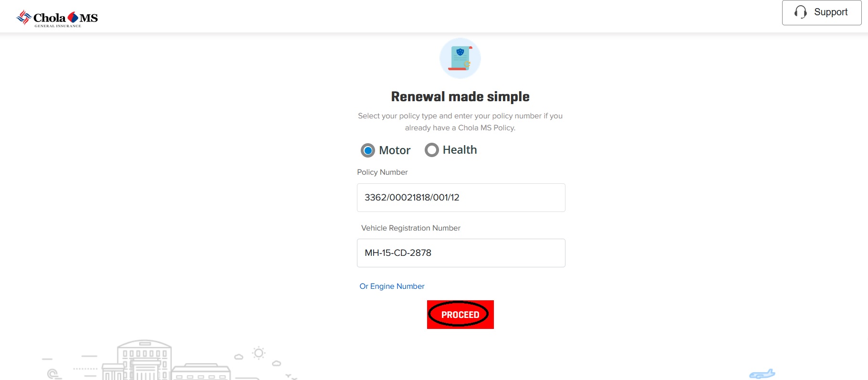Click the Vehicle Registration Number label
Screen dimensions: 868x380
point(410,228)
